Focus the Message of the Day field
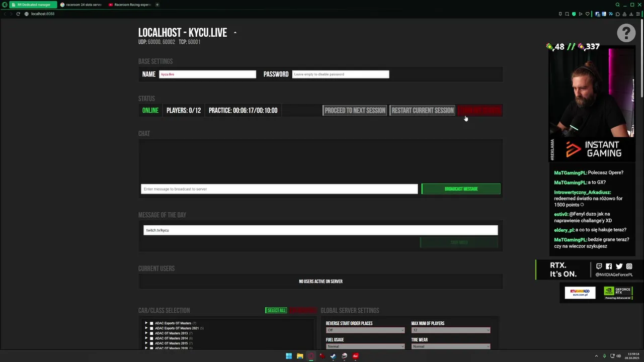The width and height of the screenshot is (644, 362). coord(320,230)
